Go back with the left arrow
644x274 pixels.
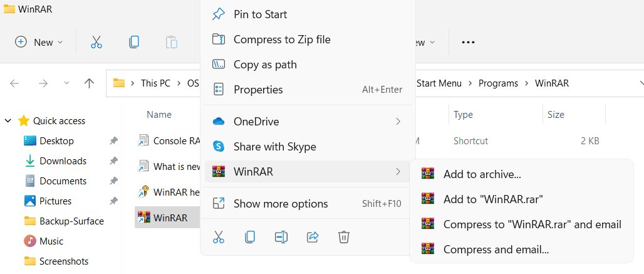(x=14, y=83)
